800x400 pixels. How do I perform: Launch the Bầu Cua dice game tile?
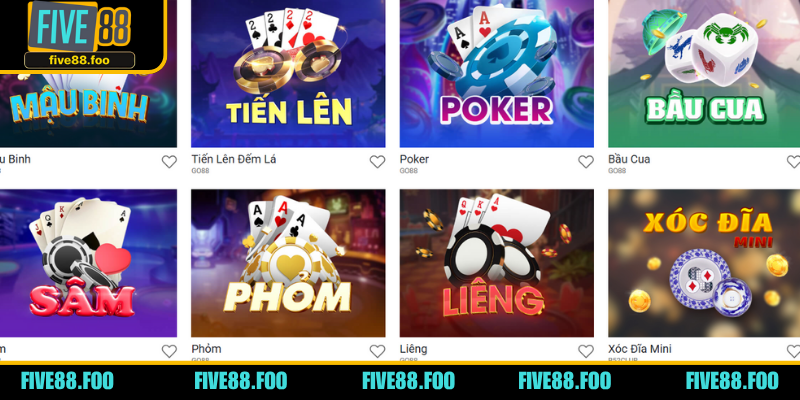[704, 73]
